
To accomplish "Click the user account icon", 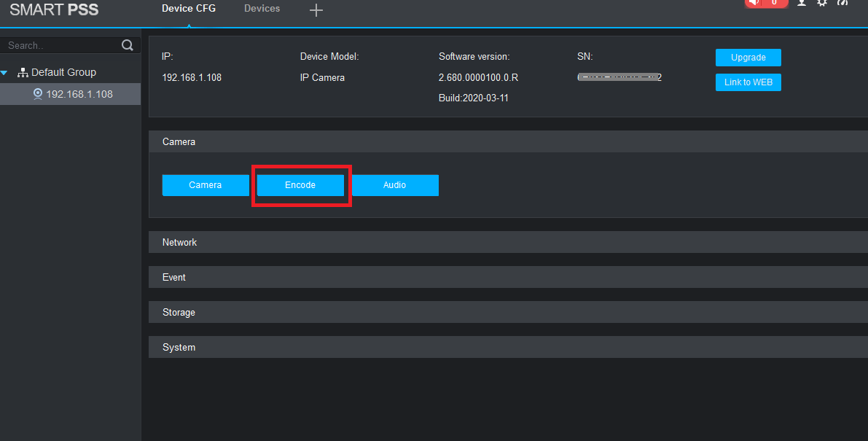I will [802, 3].
